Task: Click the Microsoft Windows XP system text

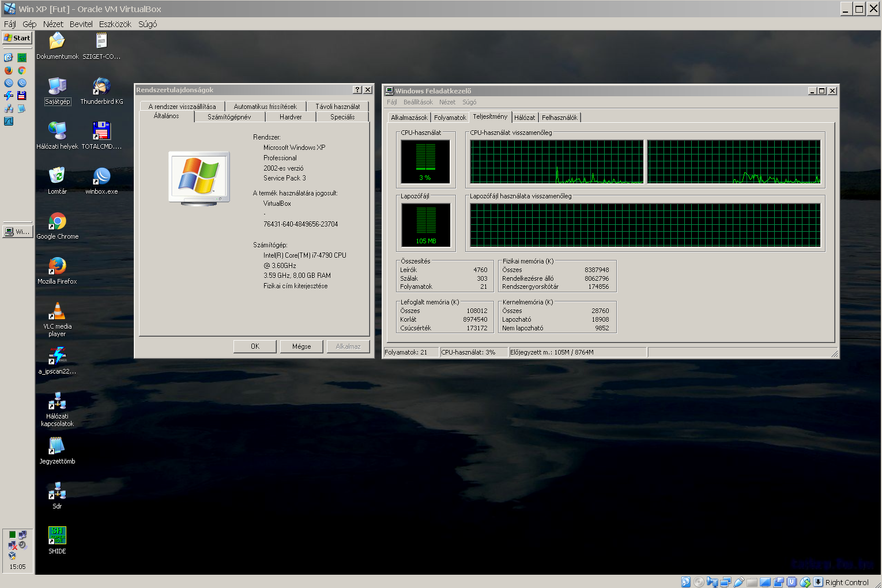Action: [295, 148]
